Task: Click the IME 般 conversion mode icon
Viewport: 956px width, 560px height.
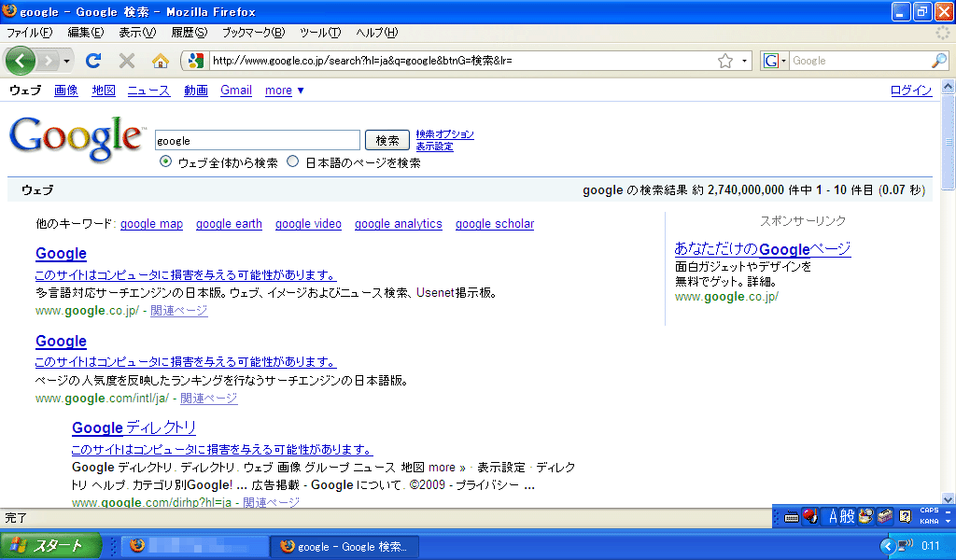Action: coord(848,517)
